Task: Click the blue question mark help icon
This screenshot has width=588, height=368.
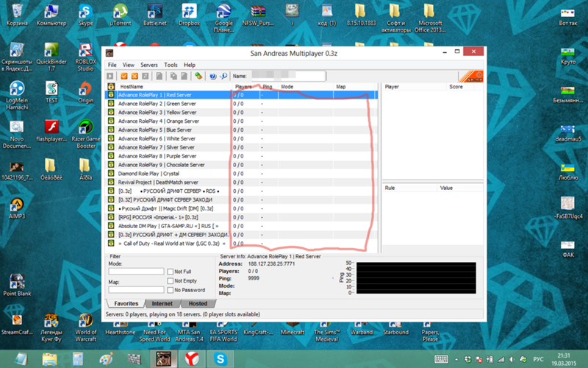Action: tap(212, 76)
